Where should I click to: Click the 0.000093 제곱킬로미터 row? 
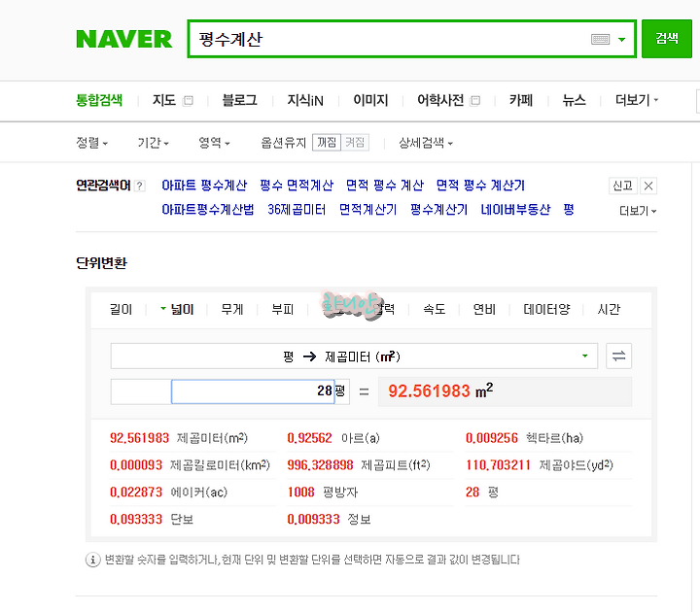click(x=191, y=465)
